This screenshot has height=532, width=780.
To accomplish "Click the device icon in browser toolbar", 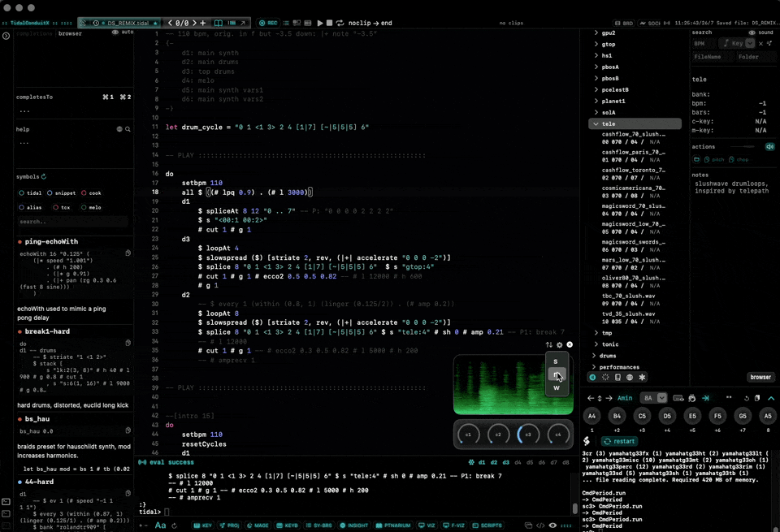I will [x=617, y=378].
